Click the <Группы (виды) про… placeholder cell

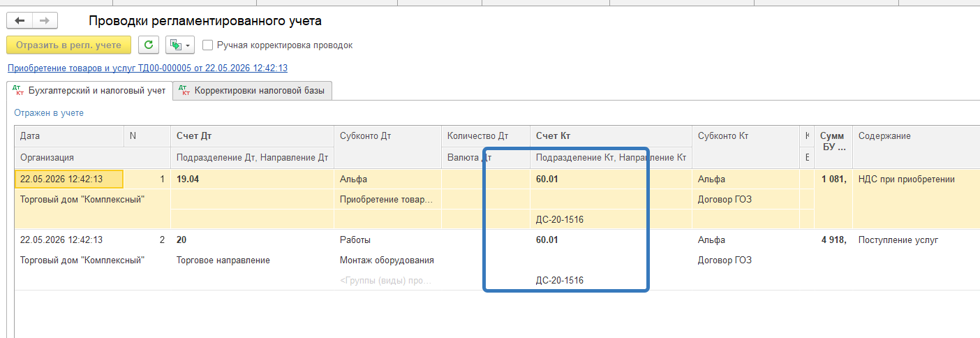tap(387, 280)
